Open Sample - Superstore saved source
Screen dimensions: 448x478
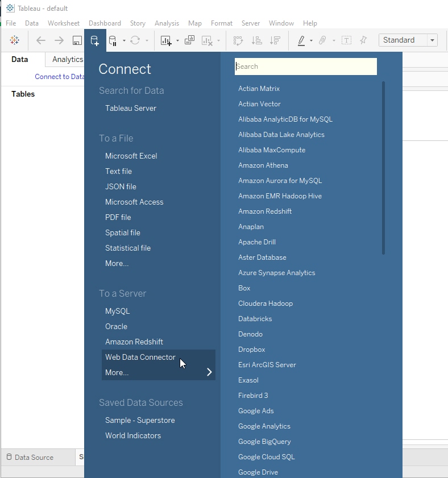click(x=140, y=421)
